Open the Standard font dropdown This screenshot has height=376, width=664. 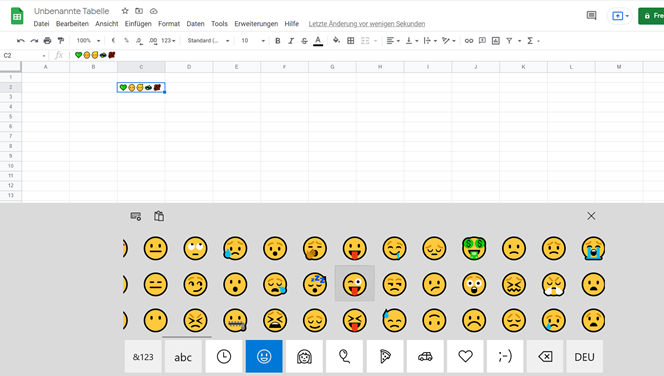(x=208, y=41)
